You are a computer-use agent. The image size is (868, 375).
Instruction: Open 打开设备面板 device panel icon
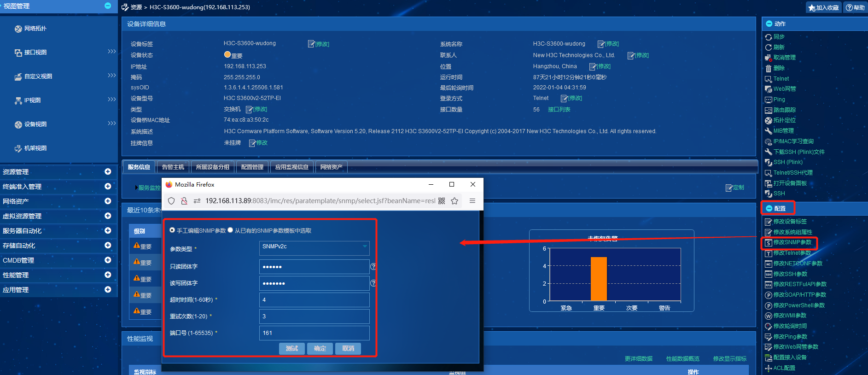768,183
